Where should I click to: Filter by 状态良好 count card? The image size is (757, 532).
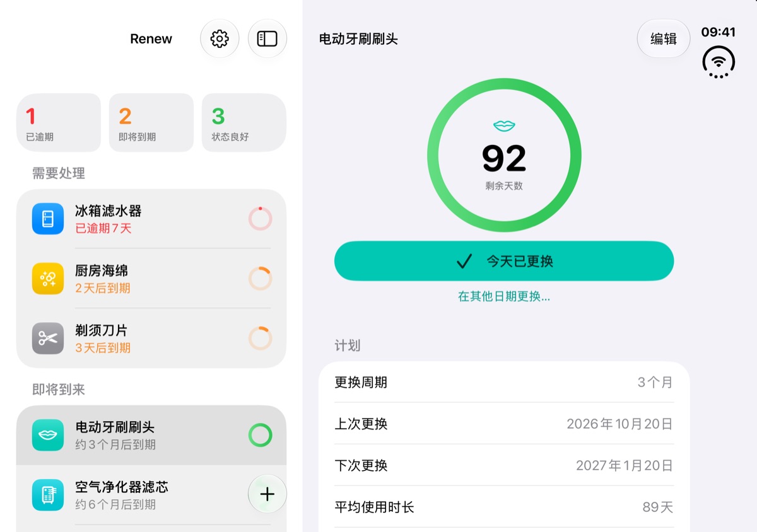244,123
